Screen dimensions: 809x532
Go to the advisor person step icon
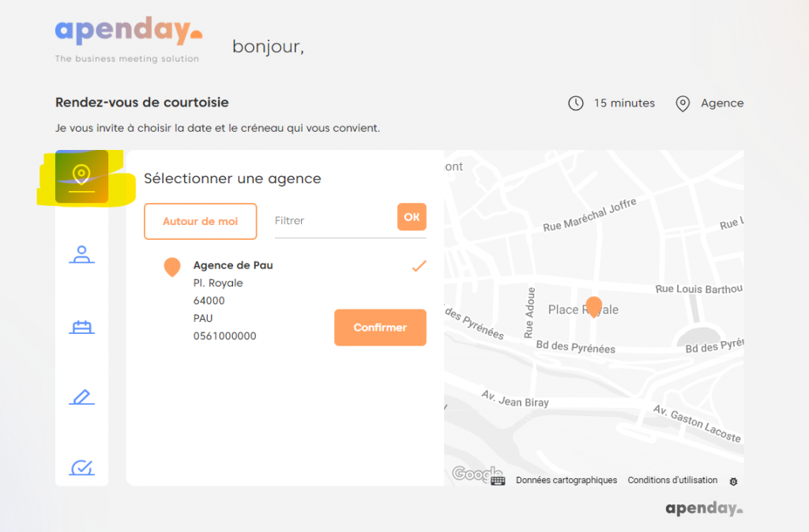[81, 255]
